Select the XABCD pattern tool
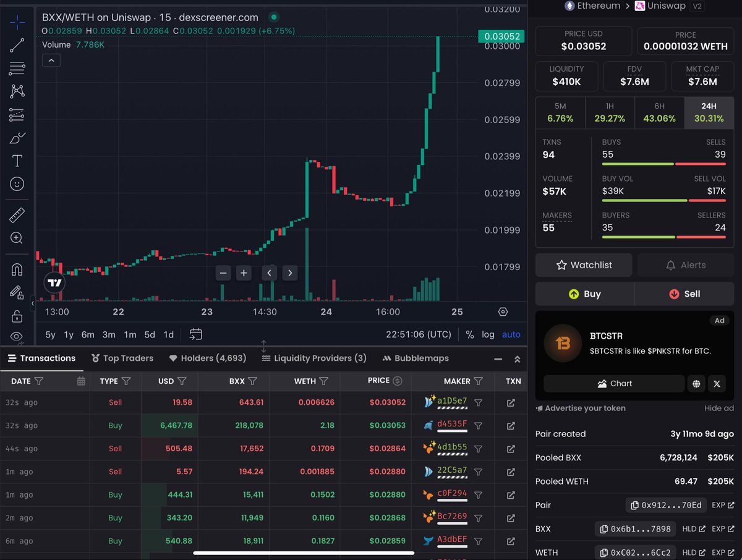 point(17,91)
